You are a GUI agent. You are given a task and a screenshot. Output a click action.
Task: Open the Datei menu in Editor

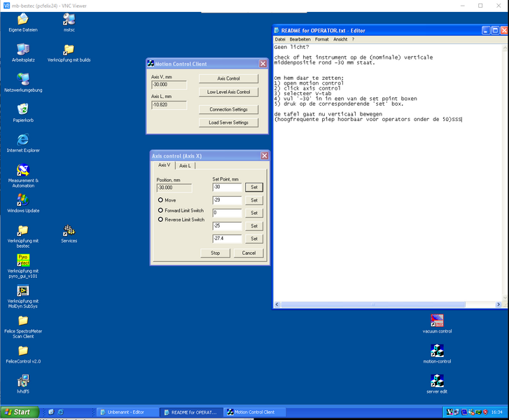tap(280, 39)
